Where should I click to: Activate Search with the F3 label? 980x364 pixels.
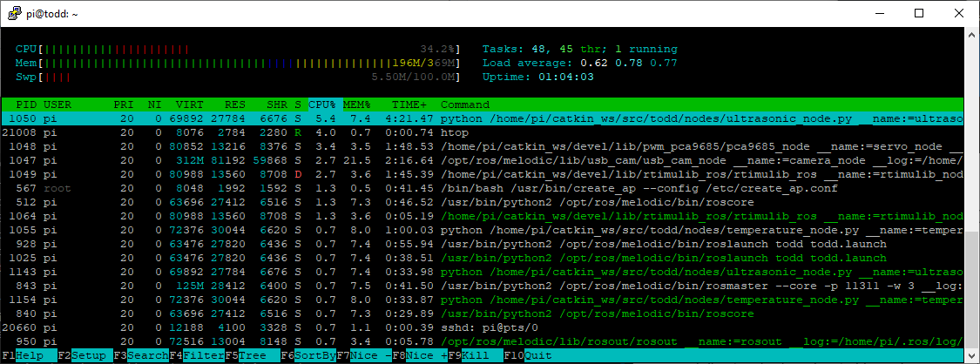pos(140,356)
